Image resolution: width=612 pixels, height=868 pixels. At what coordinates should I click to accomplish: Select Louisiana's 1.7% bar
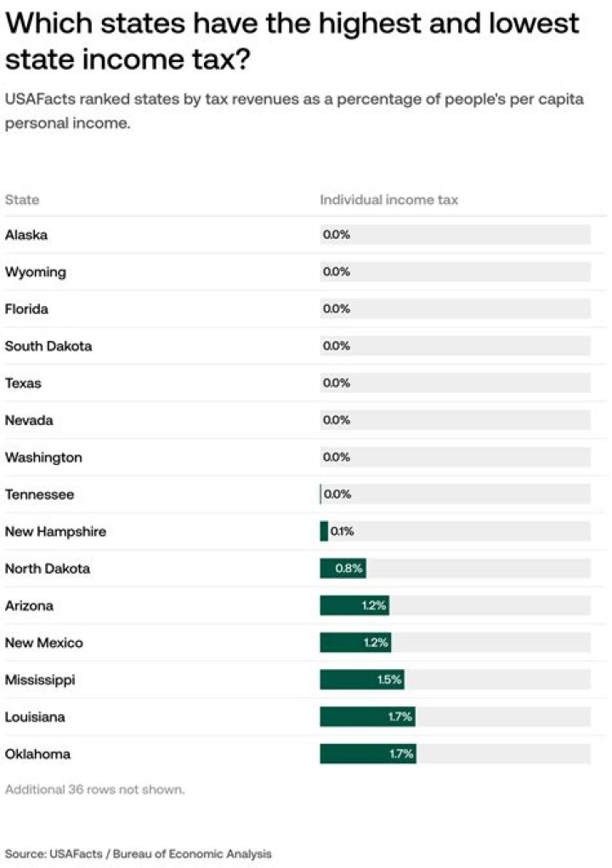pos(367,717)
